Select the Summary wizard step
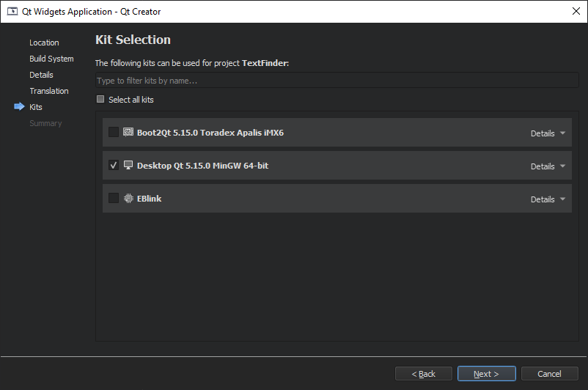 tap(45, 123)
